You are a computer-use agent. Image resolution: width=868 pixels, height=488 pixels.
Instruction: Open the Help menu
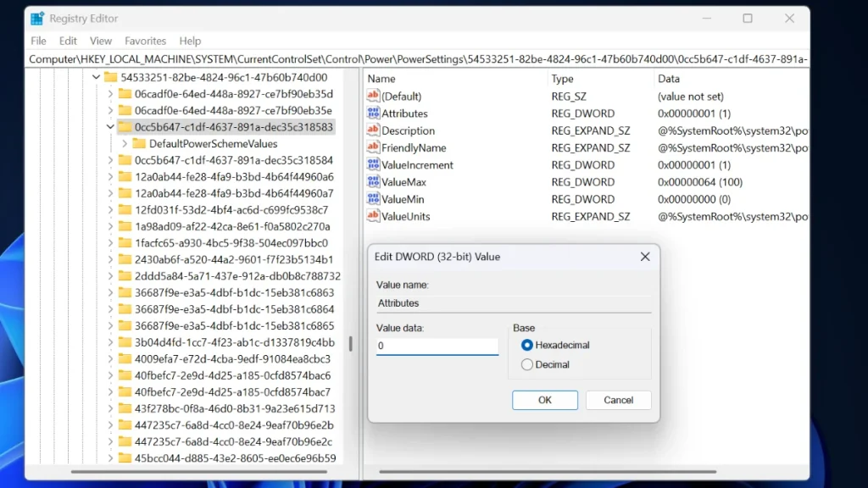(x=190, y=41)
